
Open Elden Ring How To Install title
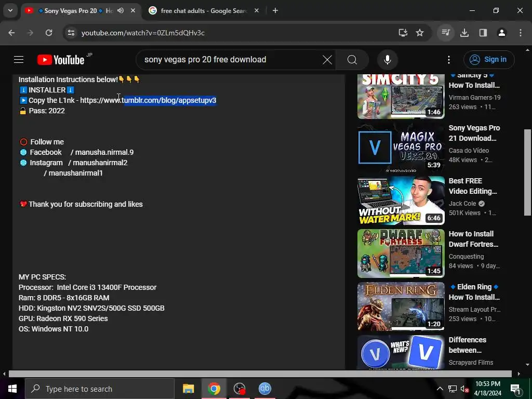pos(474,292)
